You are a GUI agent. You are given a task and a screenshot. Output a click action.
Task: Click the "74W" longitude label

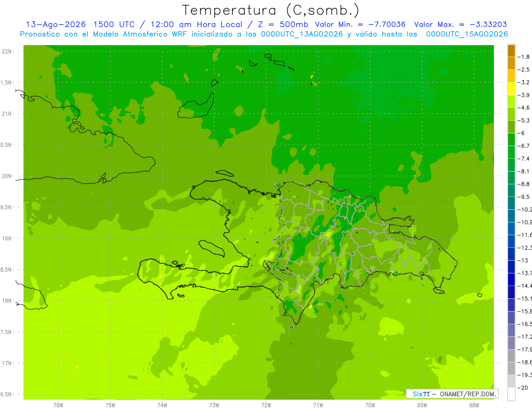point(162,405)
